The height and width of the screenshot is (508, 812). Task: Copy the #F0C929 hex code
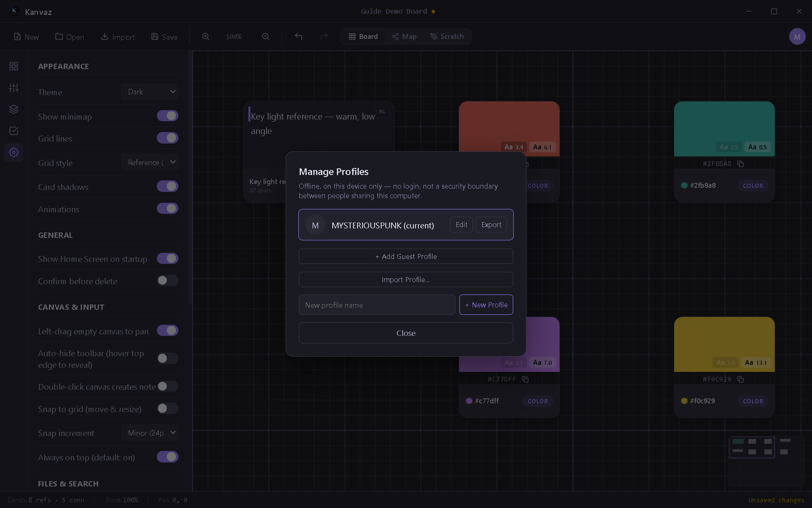coord(740,379)
